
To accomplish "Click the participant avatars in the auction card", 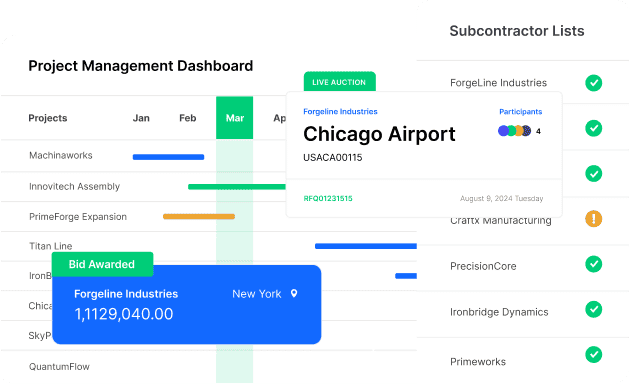I will pyautogui.click(x=515, y=131).
